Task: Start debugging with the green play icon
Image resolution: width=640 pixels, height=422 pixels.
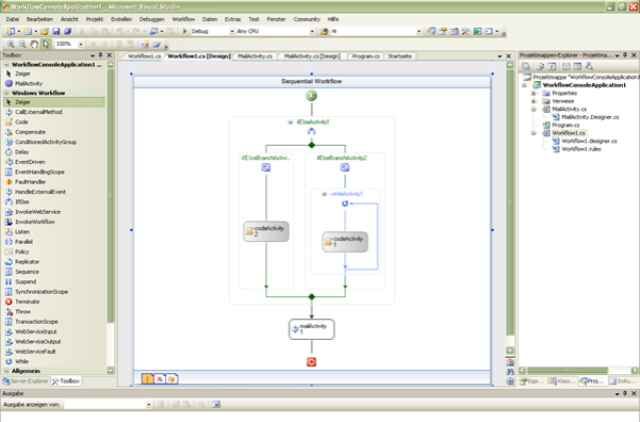Action: (185, 31)
